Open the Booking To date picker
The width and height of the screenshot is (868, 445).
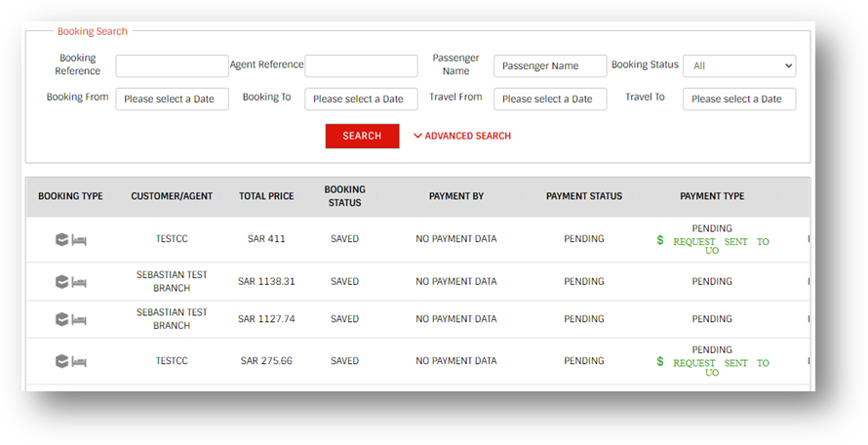[x=361, y=99]
